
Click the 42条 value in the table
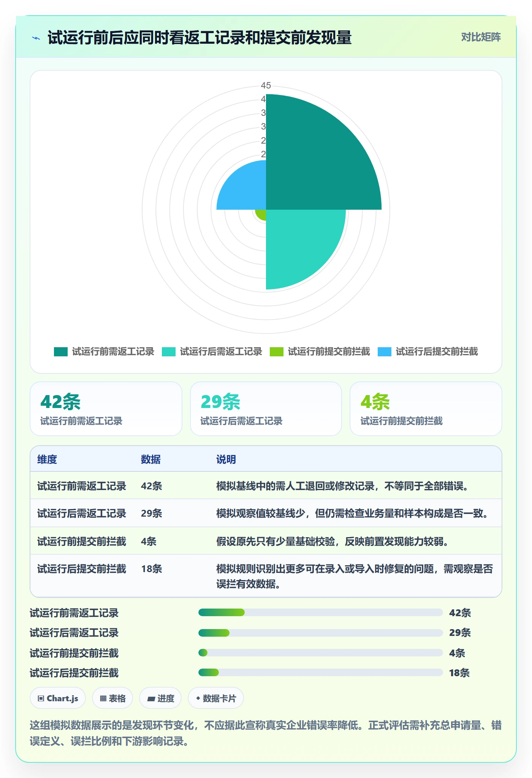[x=152, y=486]
